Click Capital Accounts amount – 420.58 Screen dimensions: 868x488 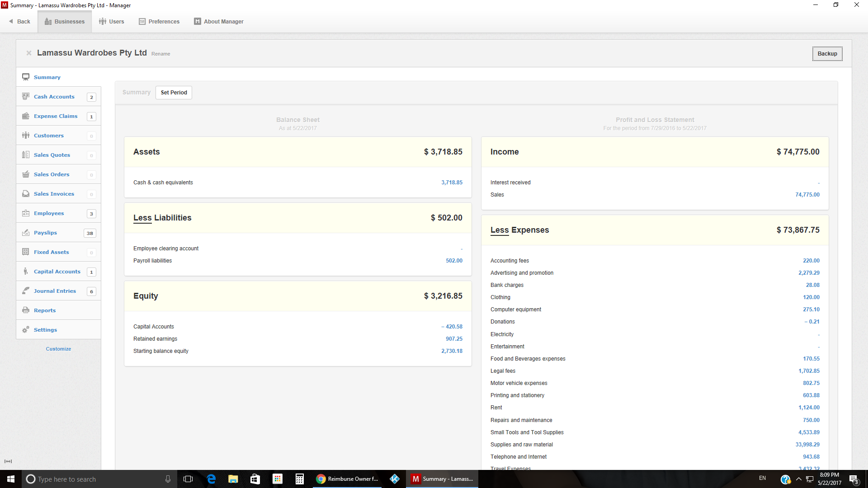[x=452, y=327]
